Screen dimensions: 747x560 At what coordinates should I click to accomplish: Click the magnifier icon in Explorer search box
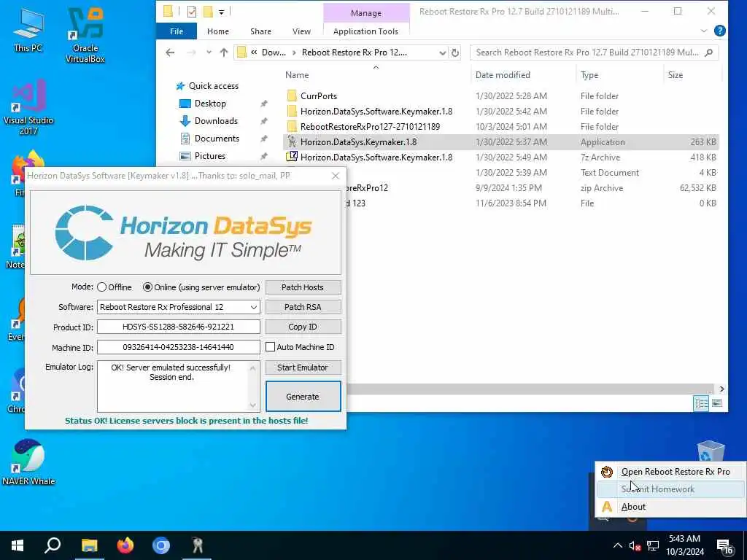point(709,52)
